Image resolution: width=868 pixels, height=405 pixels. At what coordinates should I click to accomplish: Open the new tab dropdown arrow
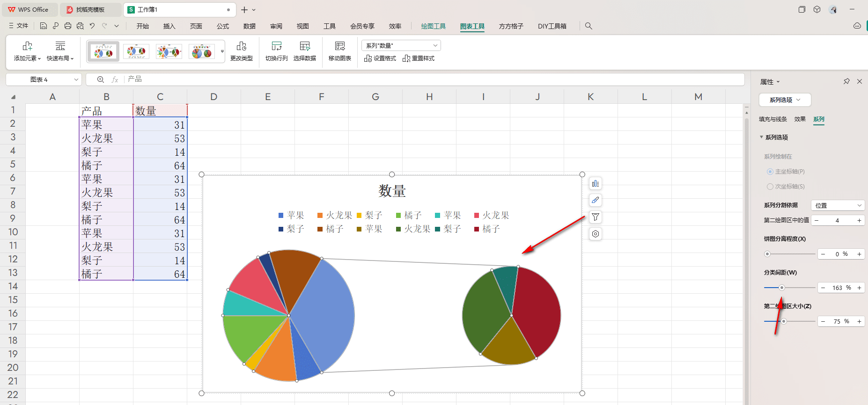pyautogui.click(x=254, y=10)
